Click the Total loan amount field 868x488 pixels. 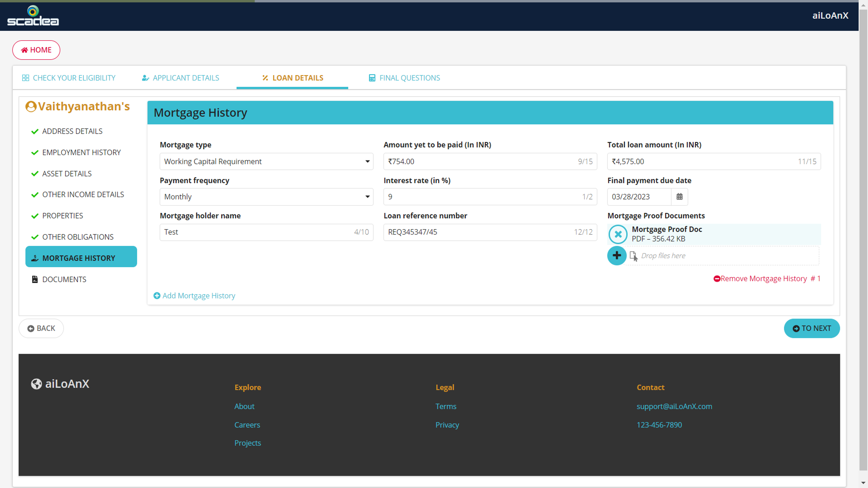point(714,161)
